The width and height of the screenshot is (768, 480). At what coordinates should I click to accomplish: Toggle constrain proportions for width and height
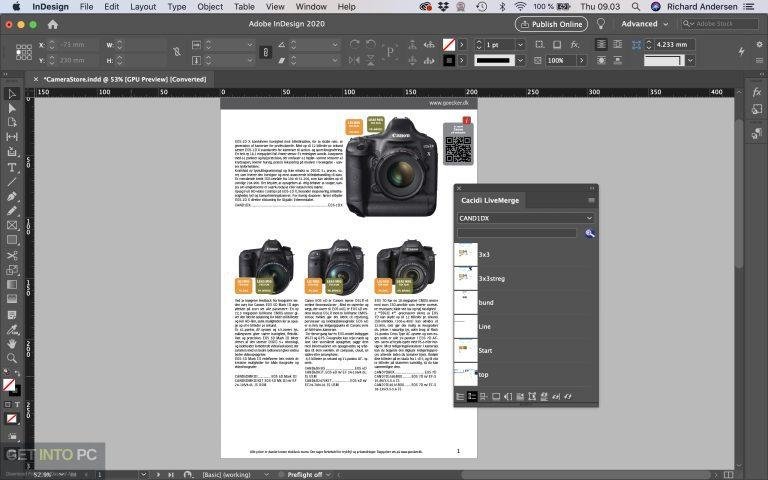click(x=177, y=52)
